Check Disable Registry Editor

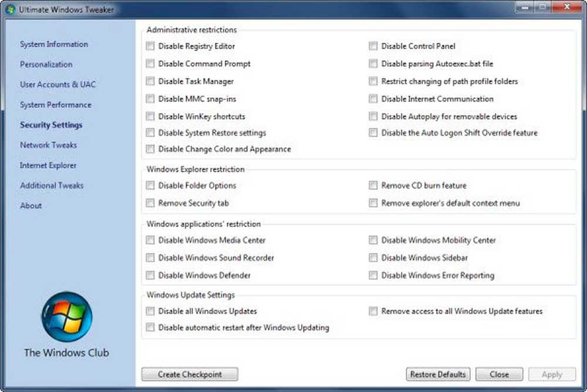[x=150, y=46]
